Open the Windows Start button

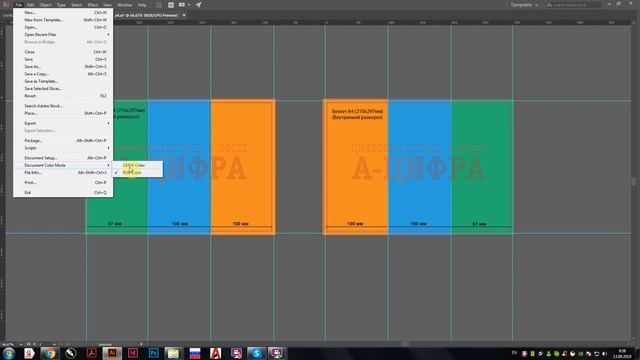[8, 353]
